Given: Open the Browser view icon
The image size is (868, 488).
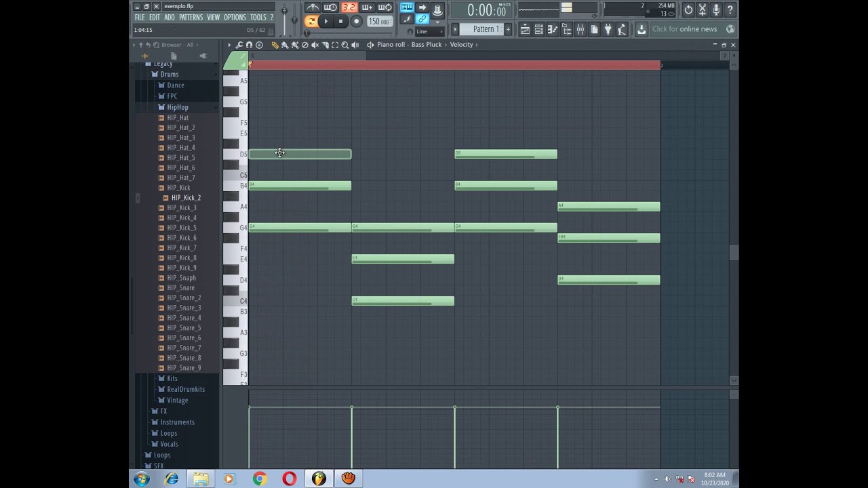Looking at the screenshot, I should click(x=566, y=29).
